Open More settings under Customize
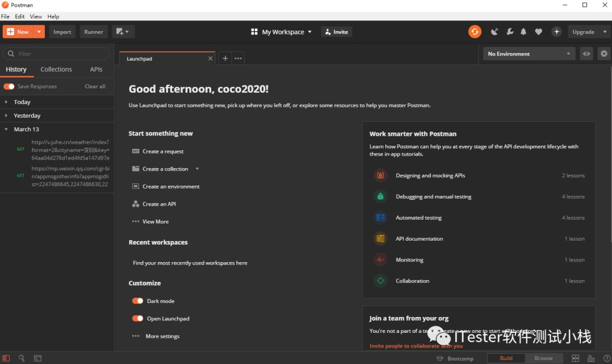Image resolution: width=612 pixels, height=364 pixels. [163, 336]
